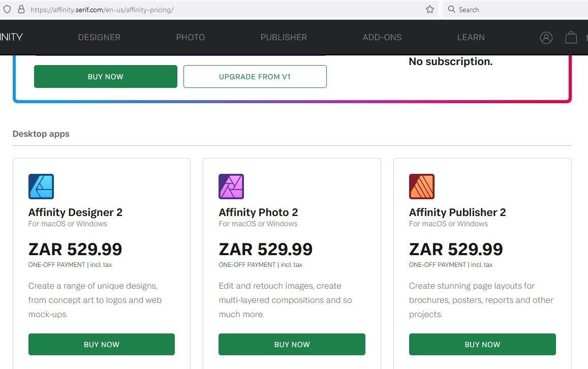
Task: Buy Affinity Designer 2 with BUY NOW
Action: coord(102,344)
